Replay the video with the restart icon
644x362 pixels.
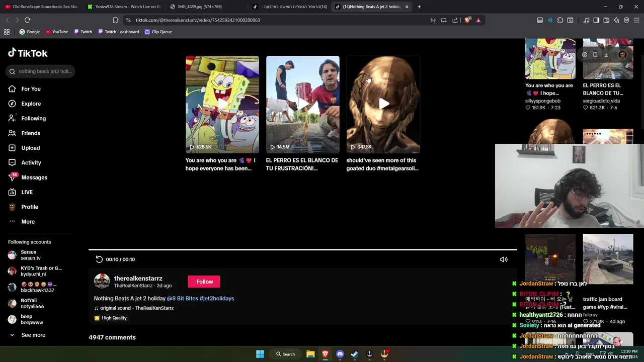click(x=99, y=259)
